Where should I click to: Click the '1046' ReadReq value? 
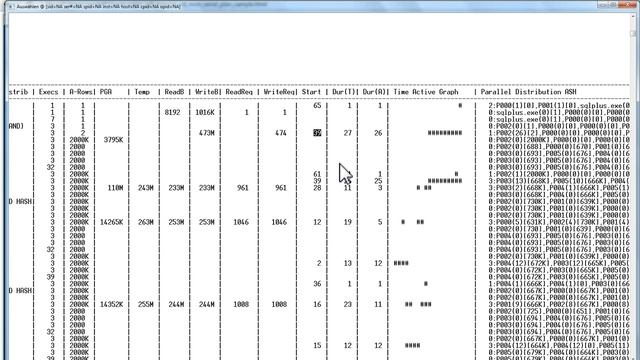[x=241, y=222]
